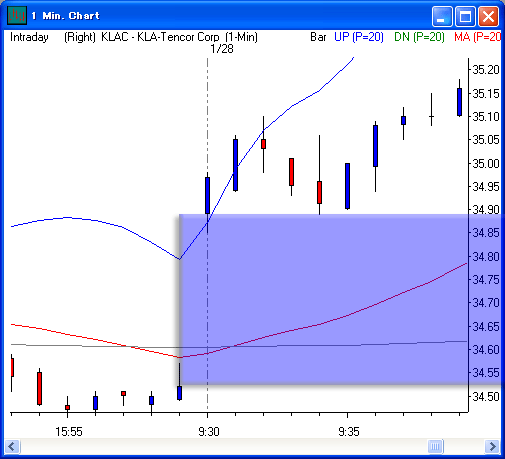Click the 34.75 price axis label
The width and height of the screenshot is (505, 459).
pyautogui.click(x=486, y=280)
